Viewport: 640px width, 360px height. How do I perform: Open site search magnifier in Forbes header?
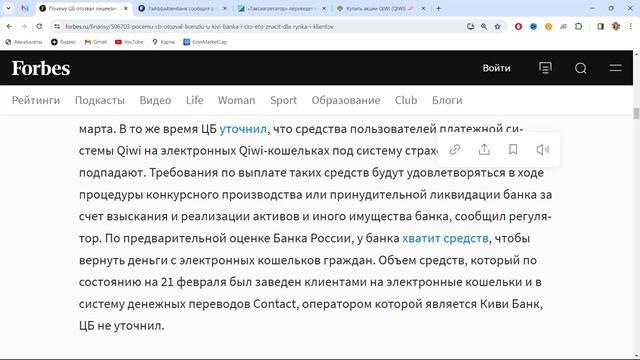[581, 68]
